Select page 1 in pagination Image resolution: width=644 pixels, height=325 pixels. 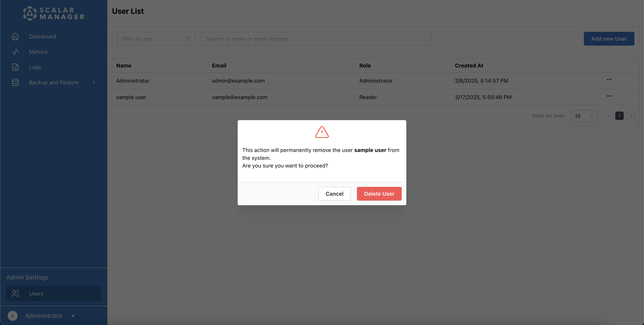[x=619, y=116]
